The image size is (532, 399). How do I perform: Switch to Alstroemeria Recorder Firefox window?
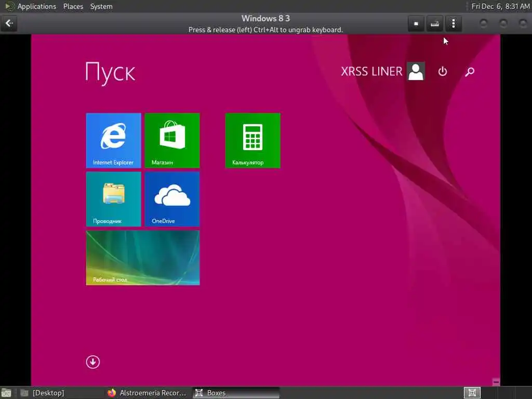147,393
